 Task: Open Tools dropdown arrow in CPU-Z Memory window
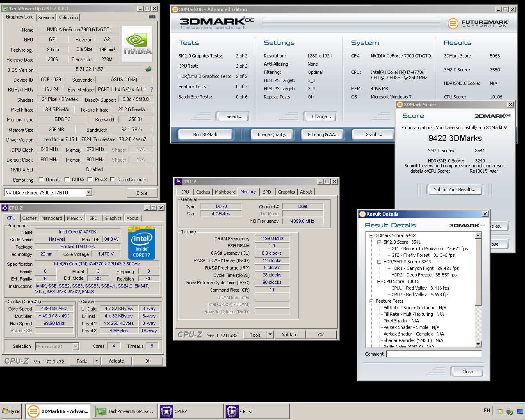click(270, 335)
